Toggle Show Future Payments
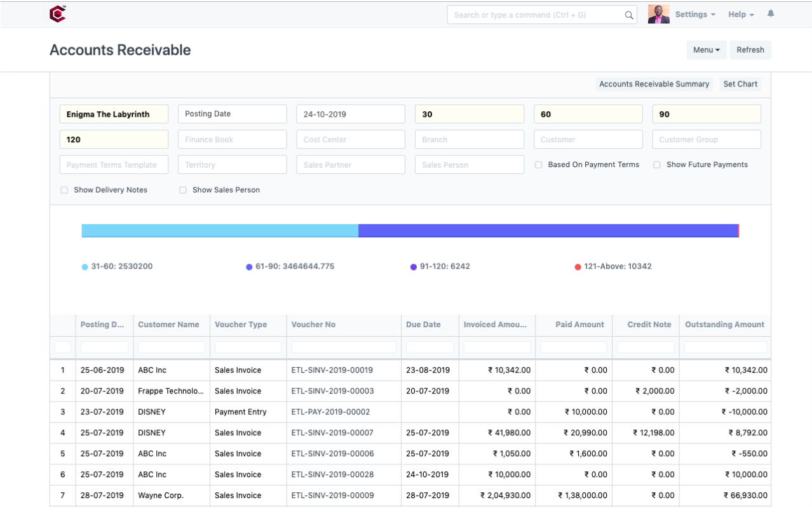Image resolution: width=812 pixels, height=507 pixels. [656, 164]
